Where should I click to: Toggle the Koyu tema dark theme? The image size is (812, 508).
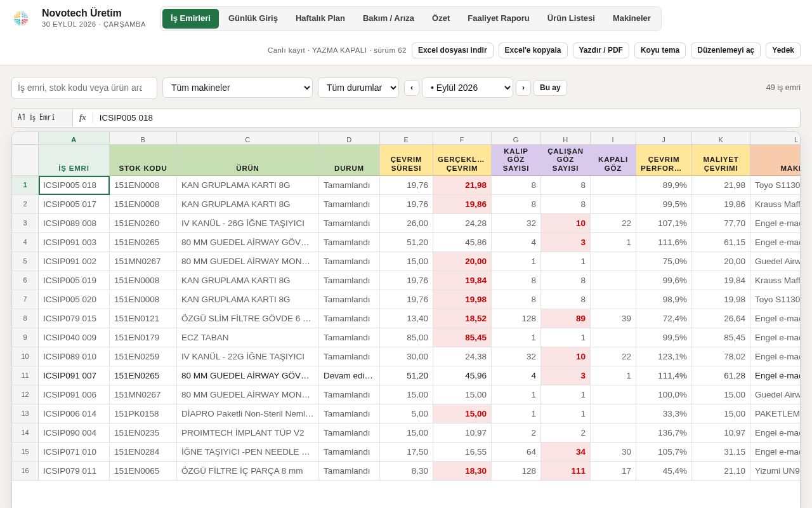tap(660, 51)
